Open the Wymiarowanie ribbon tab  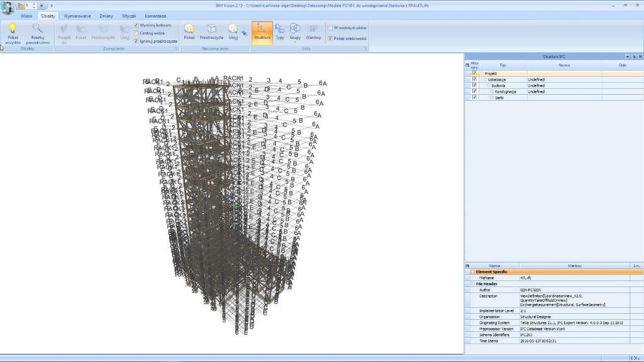77,16
